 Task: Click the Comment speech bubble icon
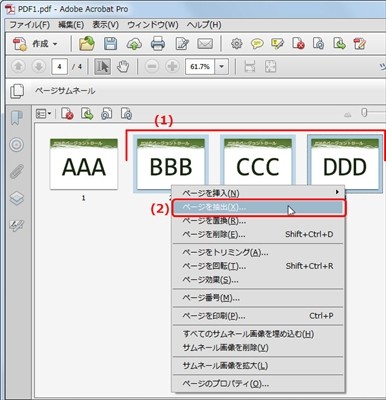(257, 44)
